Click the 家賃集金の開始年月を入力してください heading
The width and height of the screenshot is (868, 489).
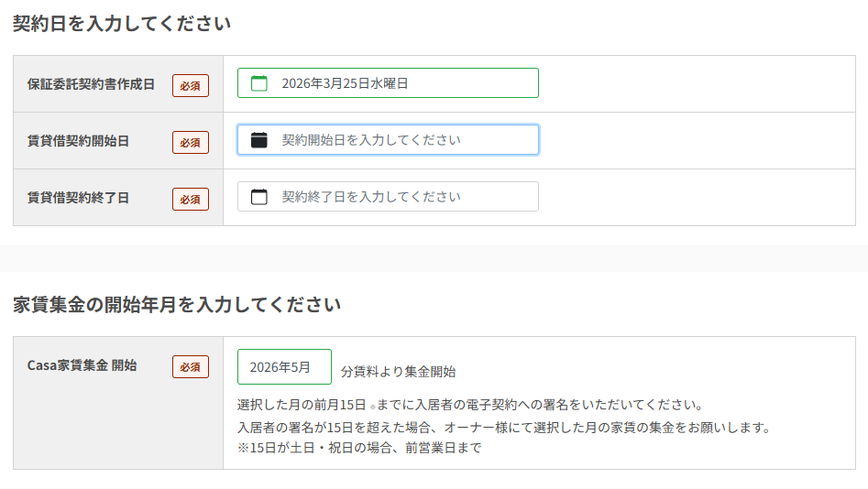point(177,304)
